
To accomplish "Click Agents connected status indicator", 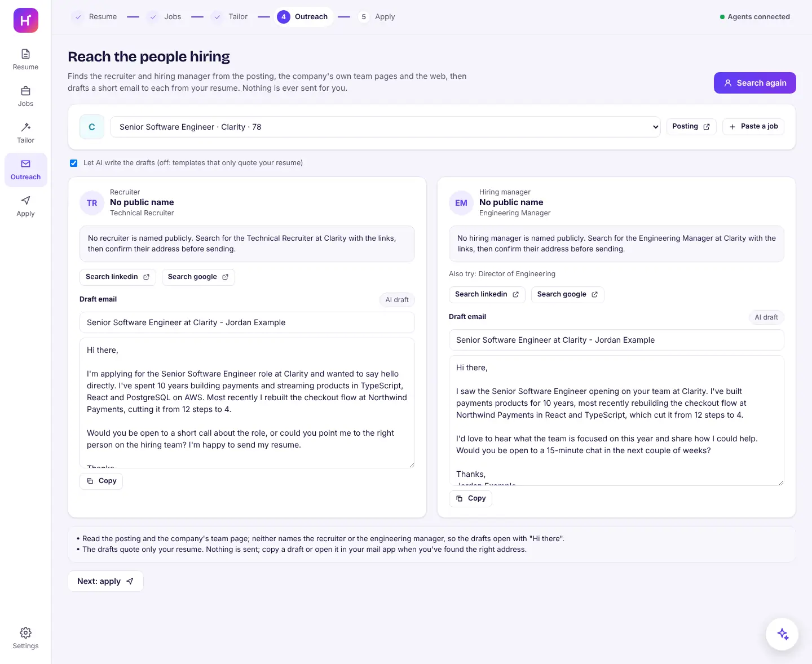I will point(755,17).
